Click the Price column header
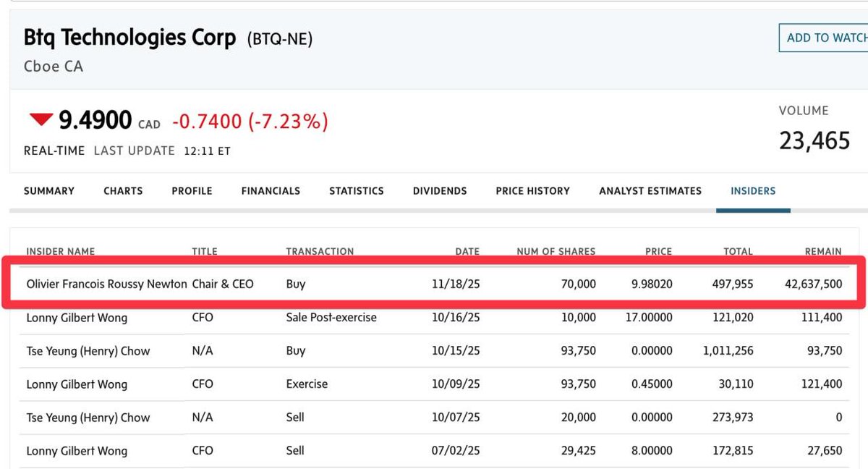The width and height of the screenshot is (868, 469). (659, 251)
